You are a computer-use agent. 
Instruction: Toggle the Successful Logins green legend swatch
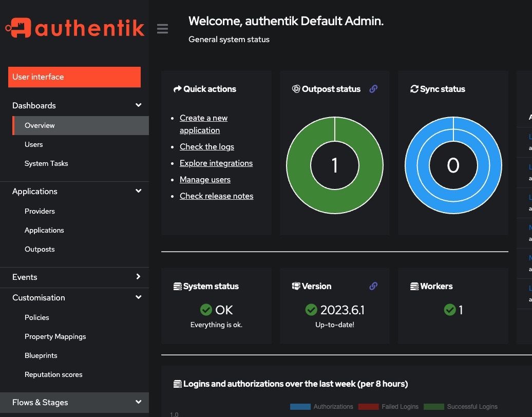click(x=434, y=407)
